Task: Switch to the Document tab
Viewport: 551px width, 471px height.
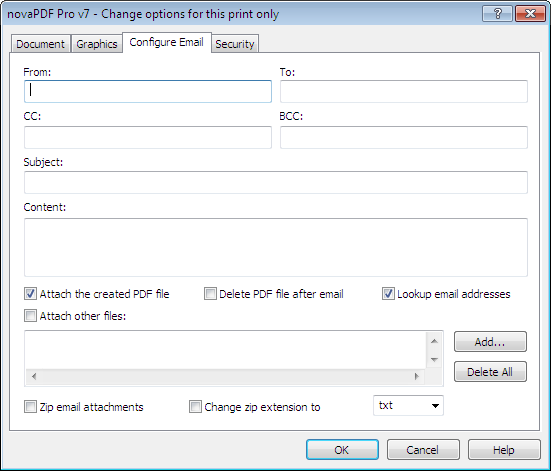Action: pos(40,44)
